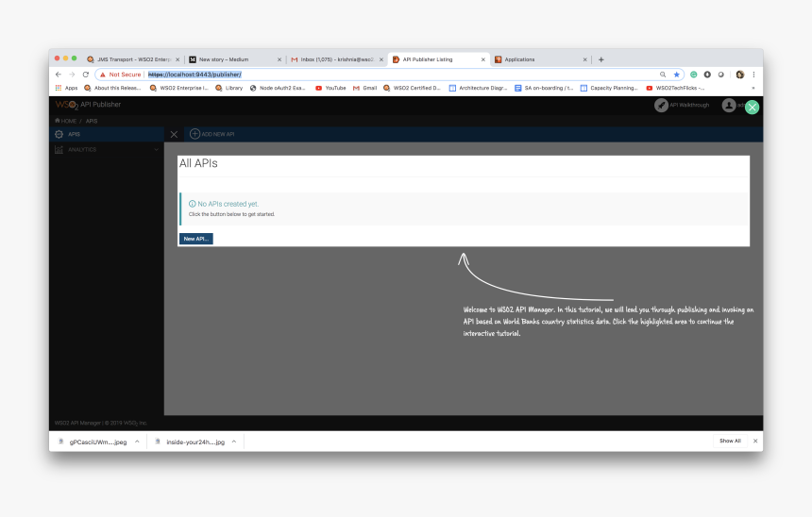
Task: Collapse the sidebar with the X icon
Action: tap(174, 135)
